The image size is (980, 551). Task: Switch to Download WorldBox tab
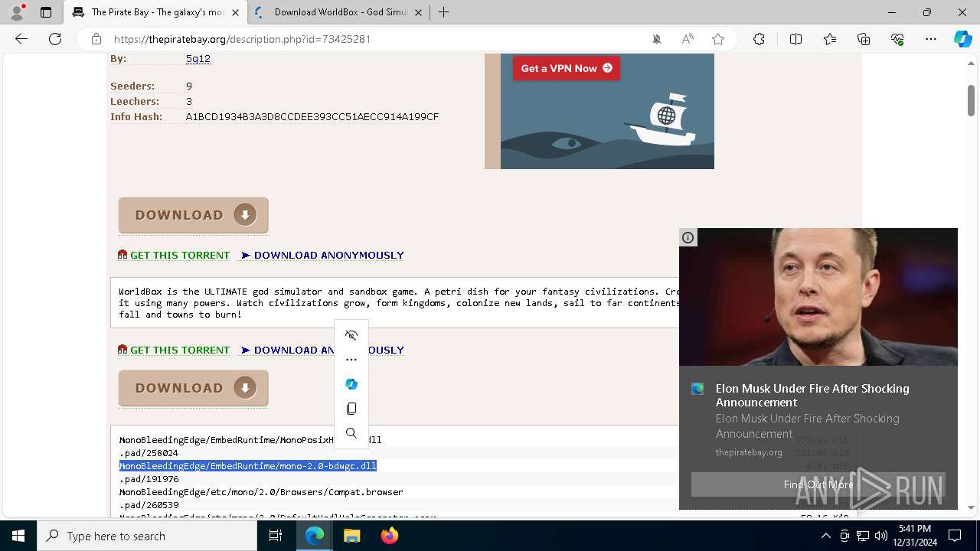click(x=339, y=12)
